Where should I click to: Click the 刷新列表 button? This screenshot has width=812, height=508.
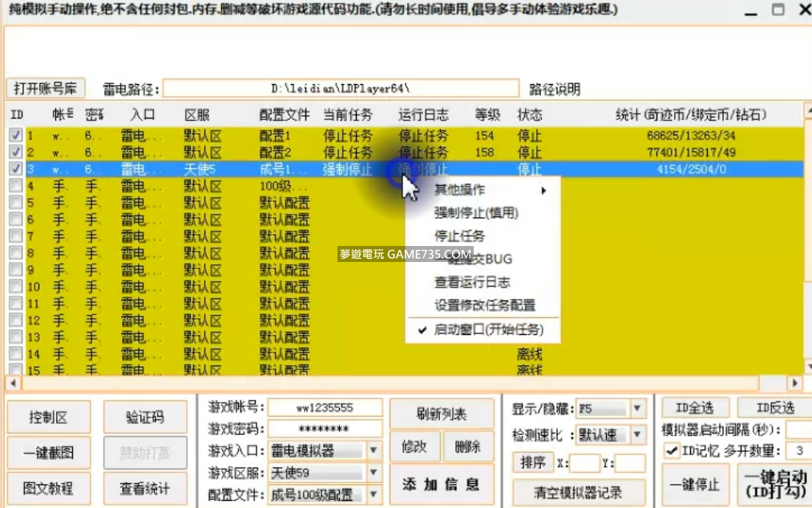[x=442, y=414]
